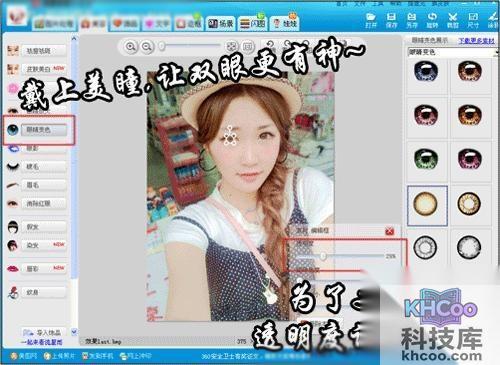This screenshot has height=365, width=500.
Task: Choose the light gray ring lens
Action: (x=469, y=247)
